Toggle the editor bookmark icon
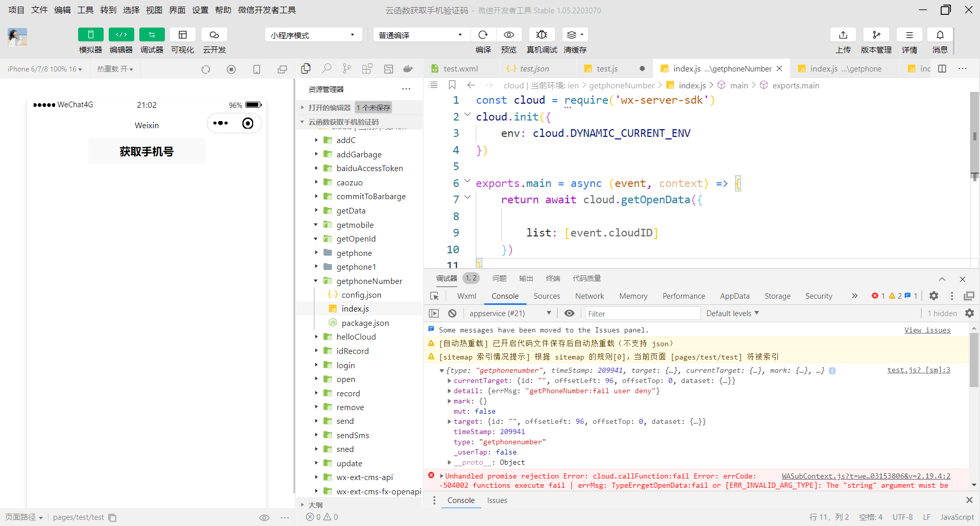 pos(452,85)
